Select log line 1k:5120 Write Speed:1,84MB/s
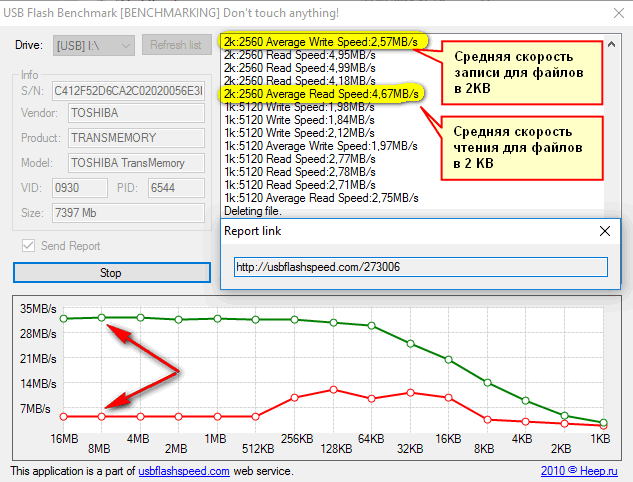Viewport: 633px width, 482px height. (x=300, y=120)
